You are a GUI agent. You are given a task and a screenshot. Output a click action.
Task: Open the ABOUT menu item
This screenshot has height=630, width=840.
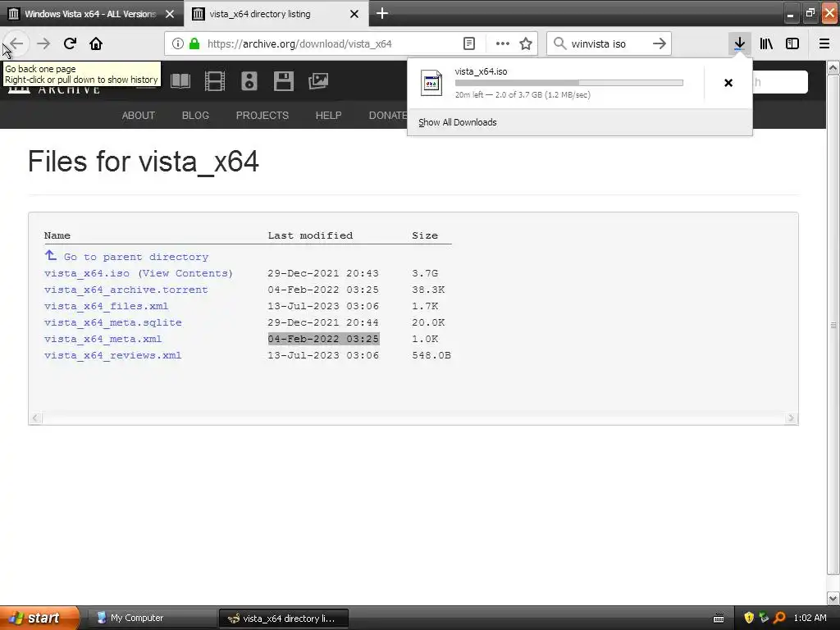(x=138, y=115)
